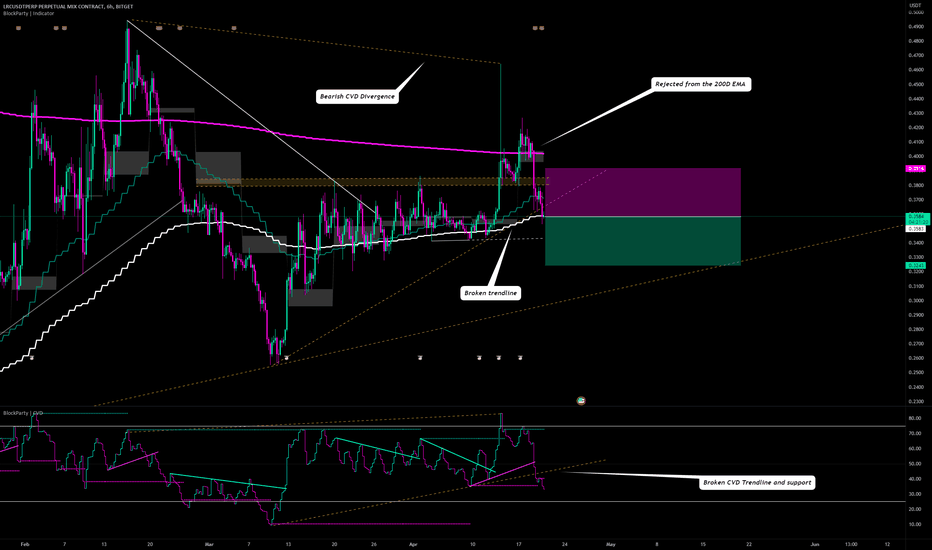
Task: Click 0.3000 on the price axis
Action: click(916, 300)
